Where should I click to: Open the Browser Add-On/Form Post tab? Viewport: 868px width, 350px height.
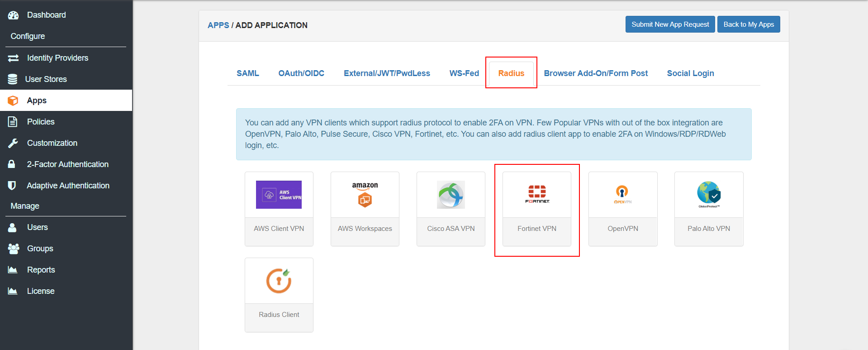point(596,73)
